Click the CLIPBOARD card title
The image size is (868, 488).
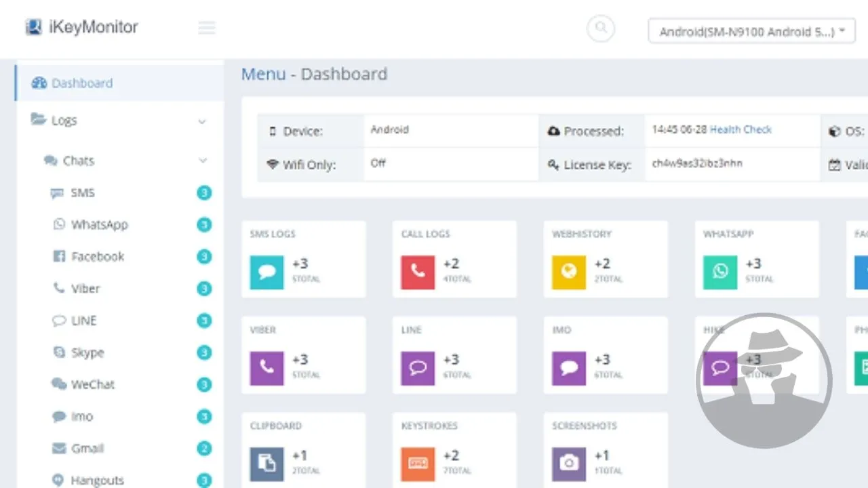pyautogui.click(x=275, y=426)
